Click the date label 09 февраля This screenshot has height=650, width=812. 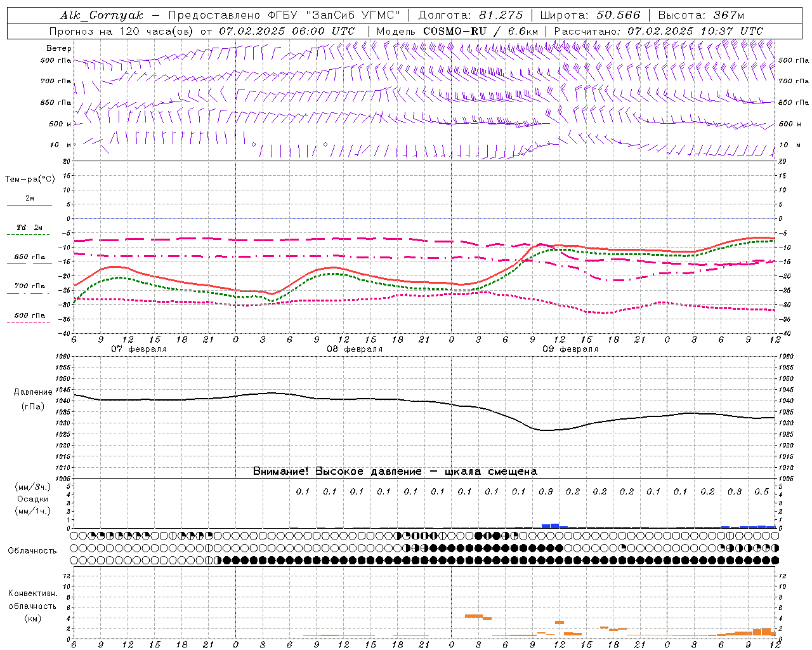click(x=570, y=349)
